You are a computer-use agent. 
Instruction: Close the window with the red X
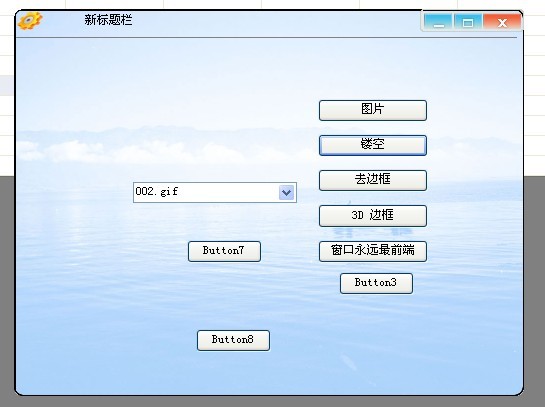point(502,23)
